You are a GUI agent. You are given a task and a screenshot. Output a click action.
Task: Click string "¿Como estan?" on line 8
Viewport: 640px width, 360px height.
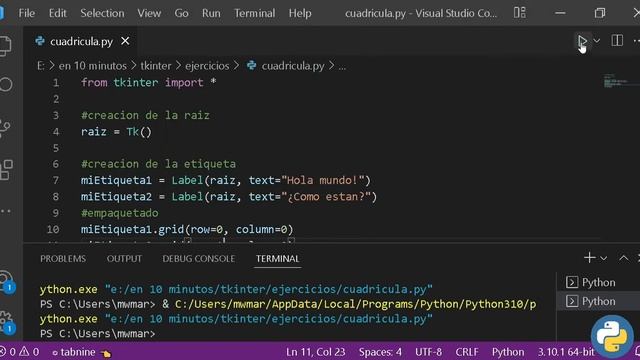pos(326,197)
